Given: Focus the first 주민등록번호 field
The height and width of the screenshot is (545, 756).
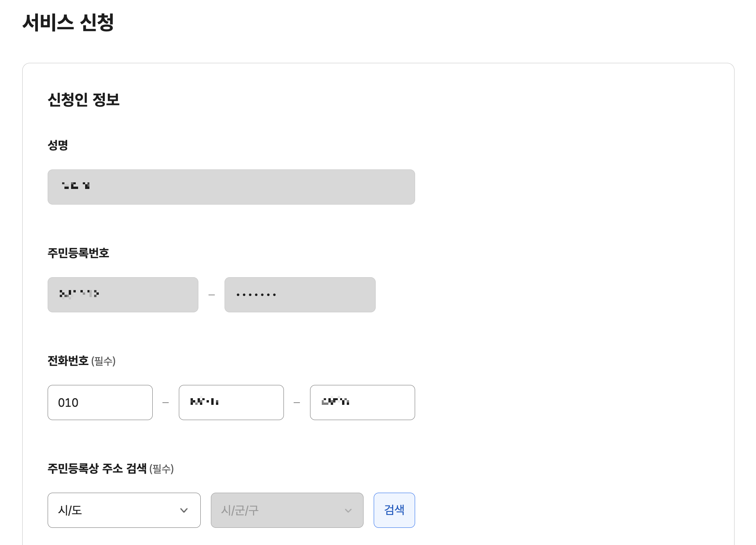Looking at the screenshot, I should tap(123, 295).
